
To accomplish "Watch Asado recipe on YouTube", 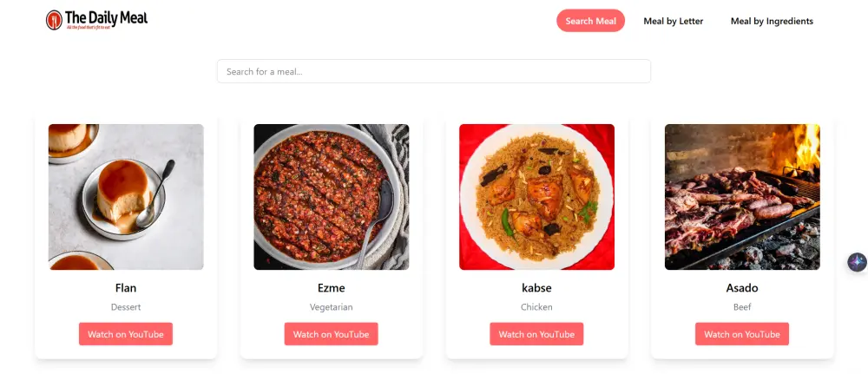I will (742, 334).
